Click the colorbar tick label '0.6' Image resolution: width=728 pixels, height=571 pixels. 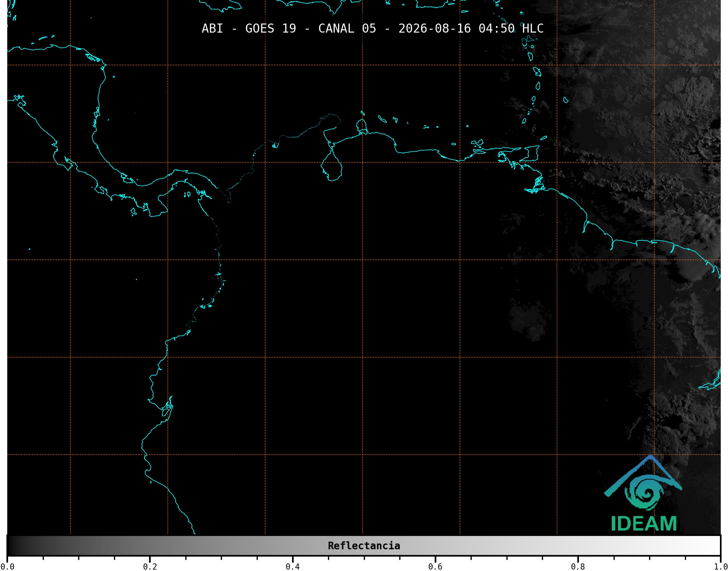435,567
